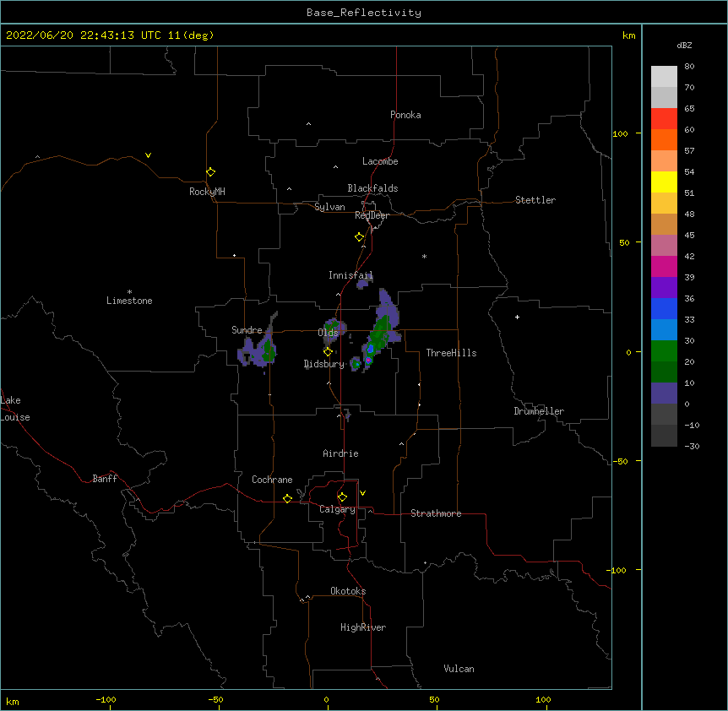Click the white asterisk above Limestone

[129, 292]
